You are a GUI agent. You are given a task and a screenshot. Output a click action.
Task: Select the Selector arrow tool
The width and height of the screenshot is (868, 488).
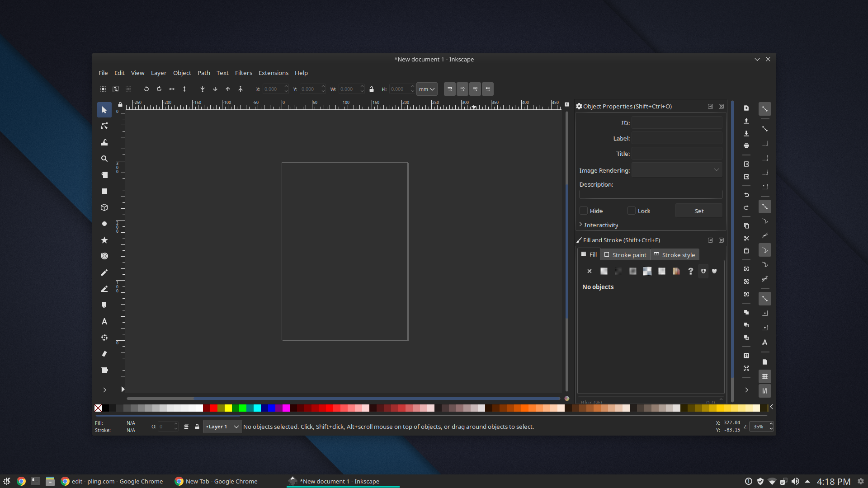coord(104,110)
